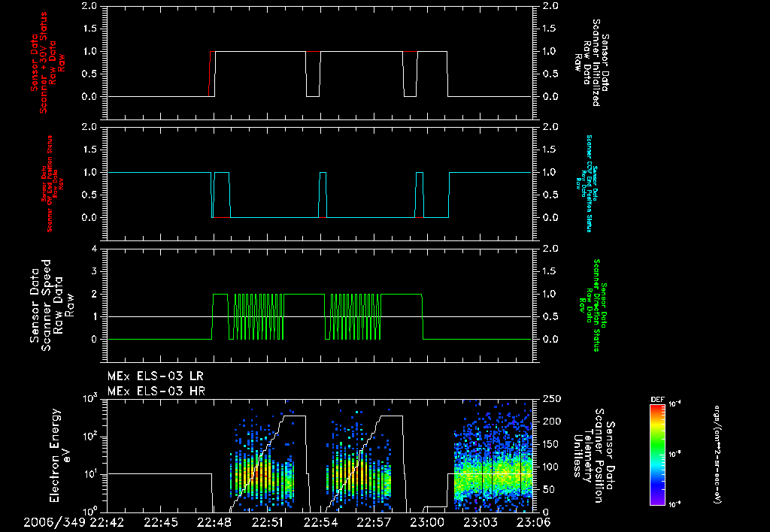Click the 22:54 time axis label
Screen dimensions: 770x532
click(x=320, y=522)
